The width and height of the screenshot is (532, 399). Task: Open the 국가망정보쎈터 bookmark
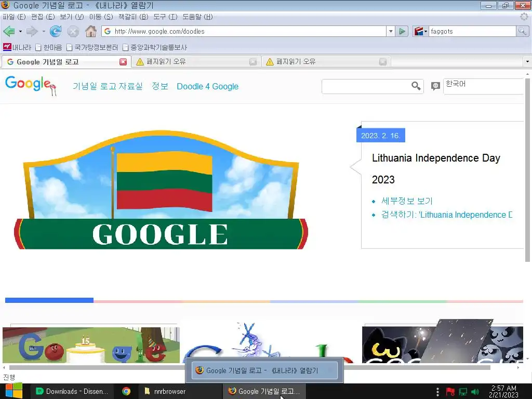(x=92, y=47)
